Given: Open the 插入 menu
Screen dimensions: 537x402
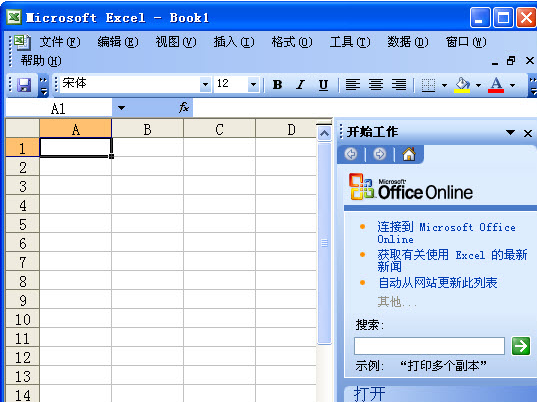Looking at the screenshot, I should click(x=234, y=42).
